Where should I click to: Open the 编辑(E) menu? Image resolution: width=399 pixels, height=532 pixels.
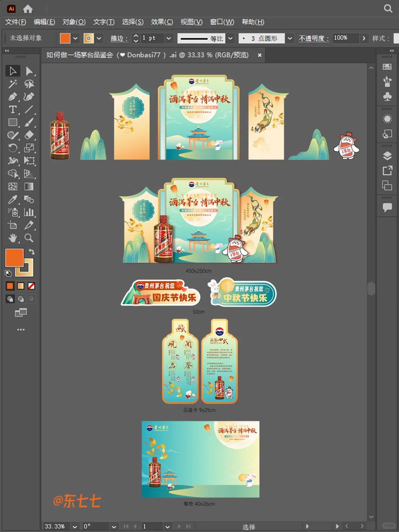(x=44, y=22)
